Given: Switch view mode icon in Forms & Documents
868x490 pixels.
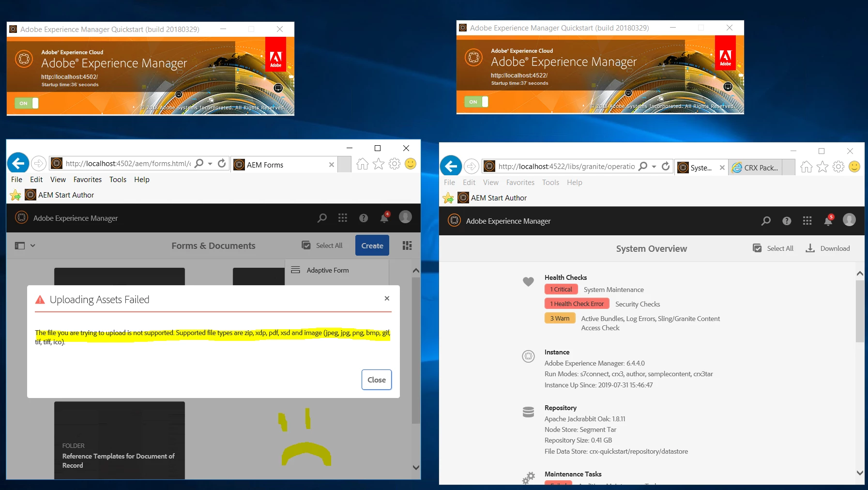Looking at the screenshot, I should 407,245.
